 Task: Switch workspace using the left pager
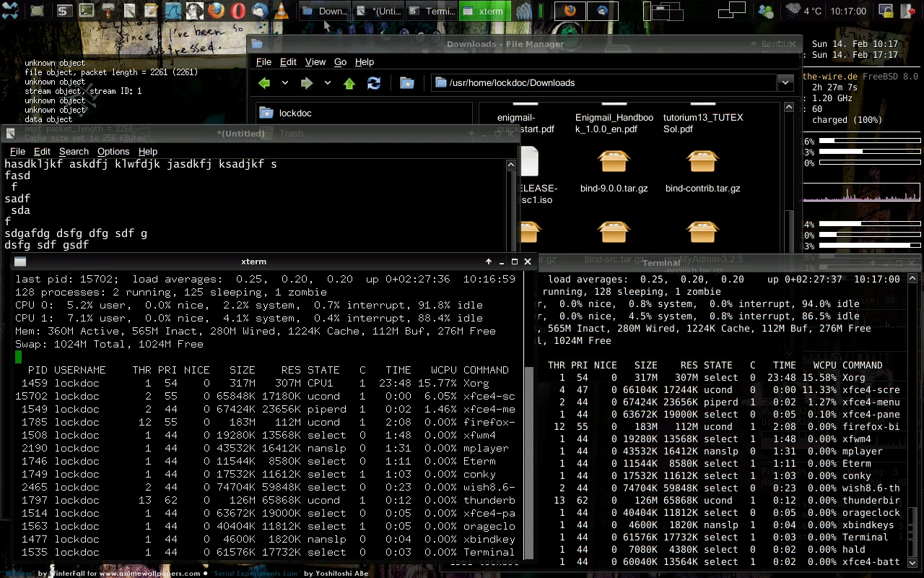click(x=663, y=11)
